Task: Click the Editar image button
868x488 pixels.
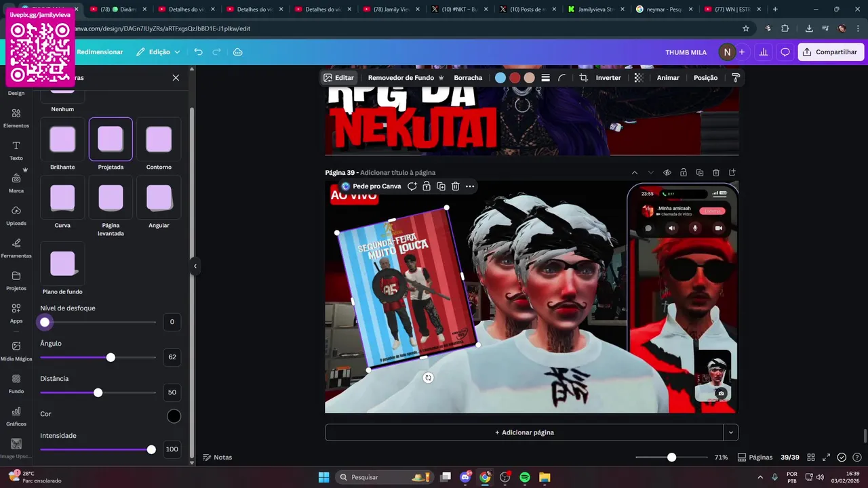Action: click(338, 78)
